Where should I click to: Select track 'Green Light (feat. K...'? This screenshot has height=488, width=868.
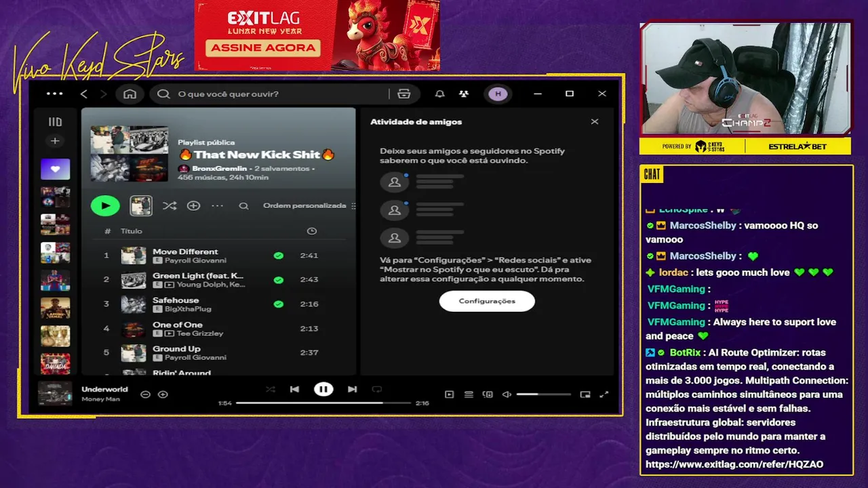point(198,276)
